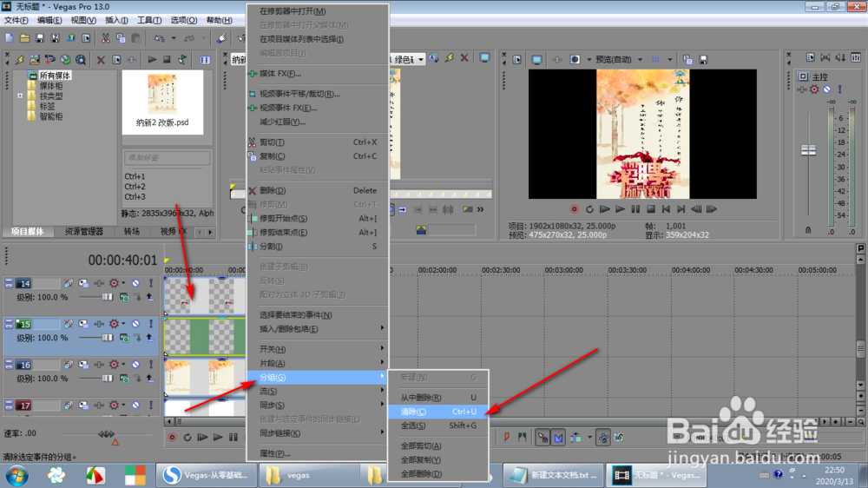Viewport: 868px width, 488px height.
Task: Toggle the master bus mute icon
Action: tap(827, 89)
